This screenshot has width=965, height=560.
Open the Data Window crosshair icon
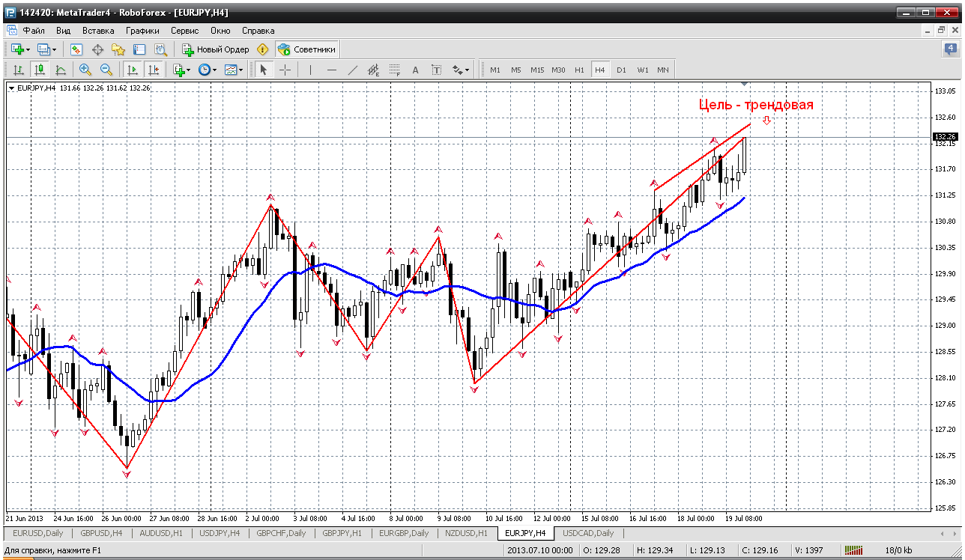pyautogui.click(x=97, y=49)
